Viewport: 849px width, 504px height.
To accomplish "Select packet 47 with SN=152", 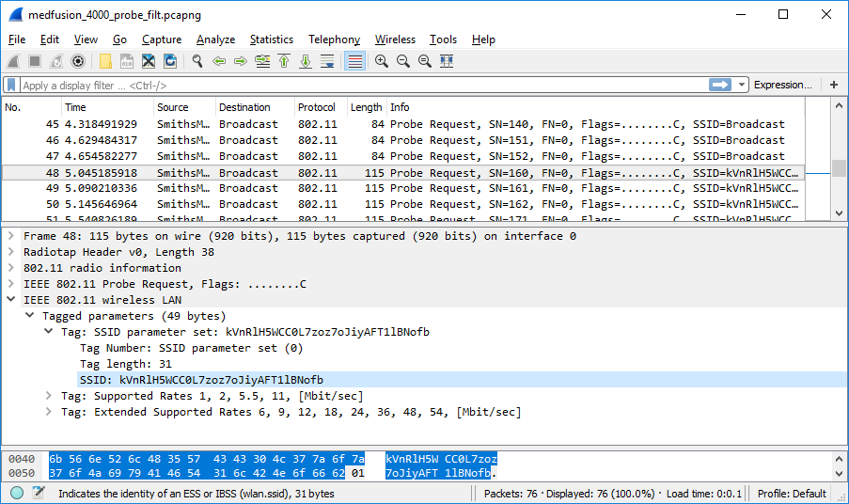I will pos(402,156).
